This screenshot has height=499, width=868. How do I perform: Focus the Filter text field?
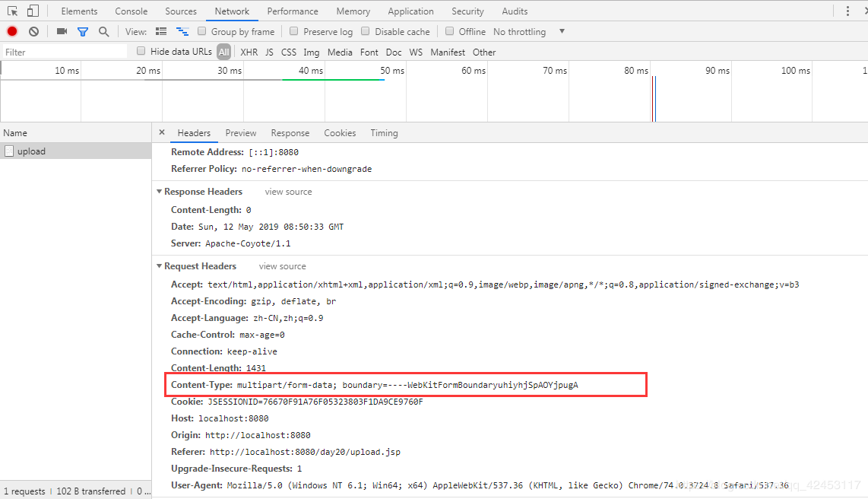point(65,52)
